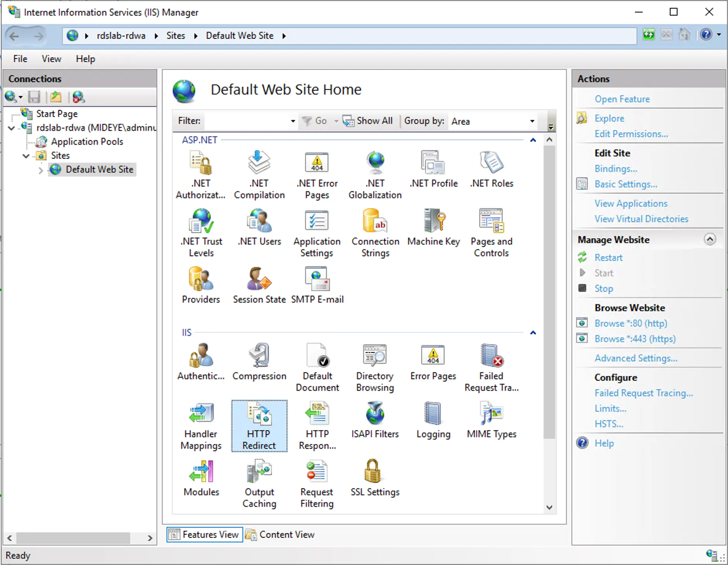Collapse the Manage Website section
This screenshot has height=565, width=728.
[710, 239]
